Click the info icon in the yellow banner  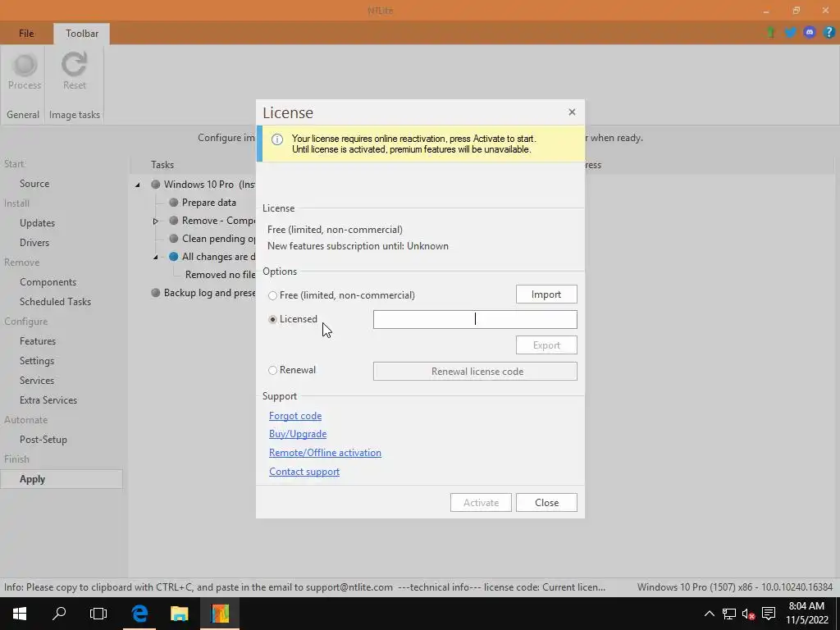[277, 139]
